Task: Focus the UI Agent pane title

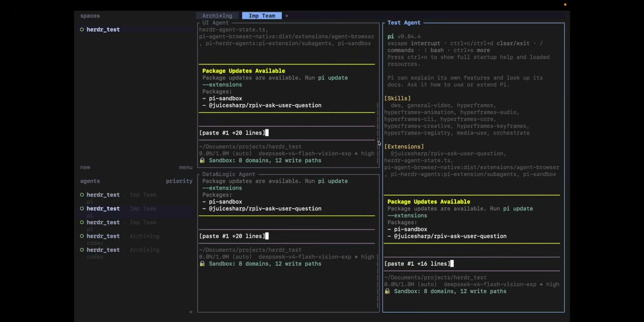Action: pyautogui.click(x=215, y=23)
